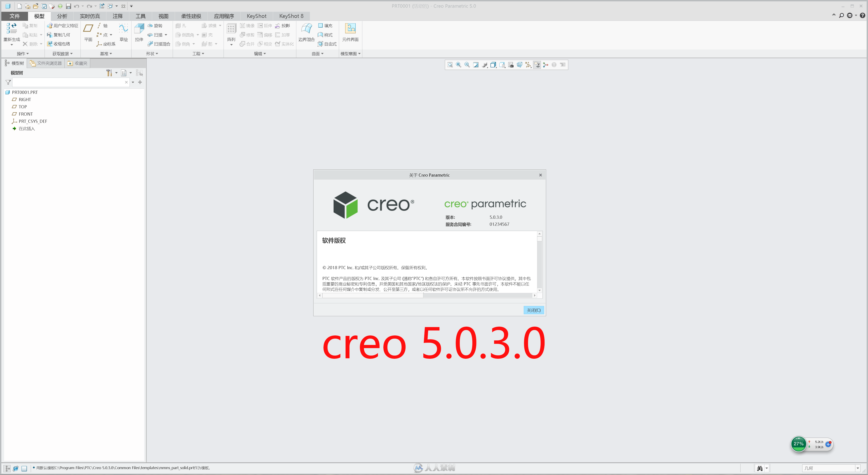Toggle the spin center icon
The height and width of the screenshot is (475, 868).
click(x=545, y=65)
